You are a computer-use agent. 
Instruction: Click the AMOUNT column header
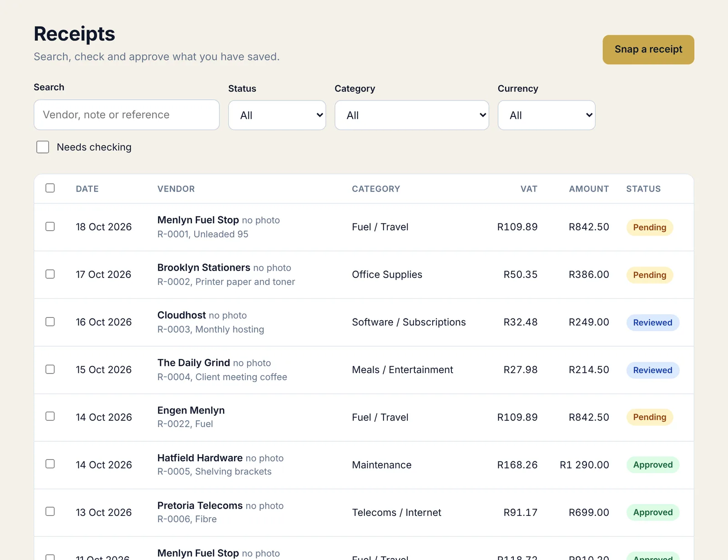589,189
